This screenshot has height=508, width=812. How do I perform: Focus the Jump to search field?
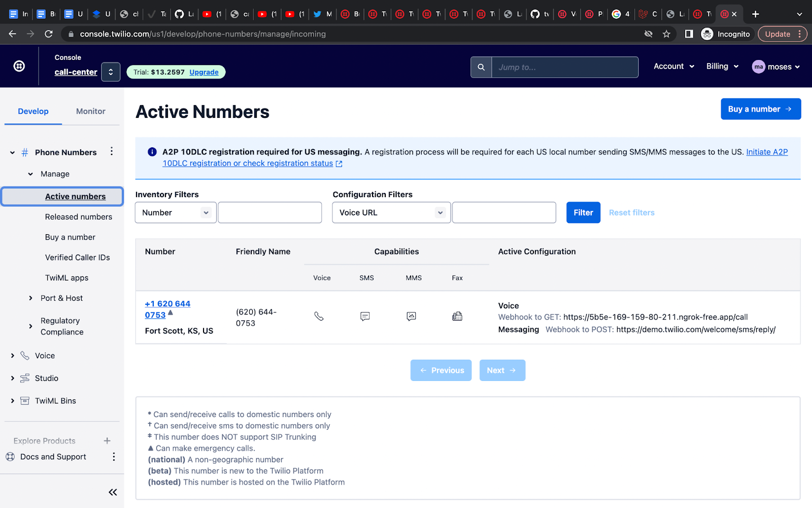pyautogui.click(x=565, y=67)
